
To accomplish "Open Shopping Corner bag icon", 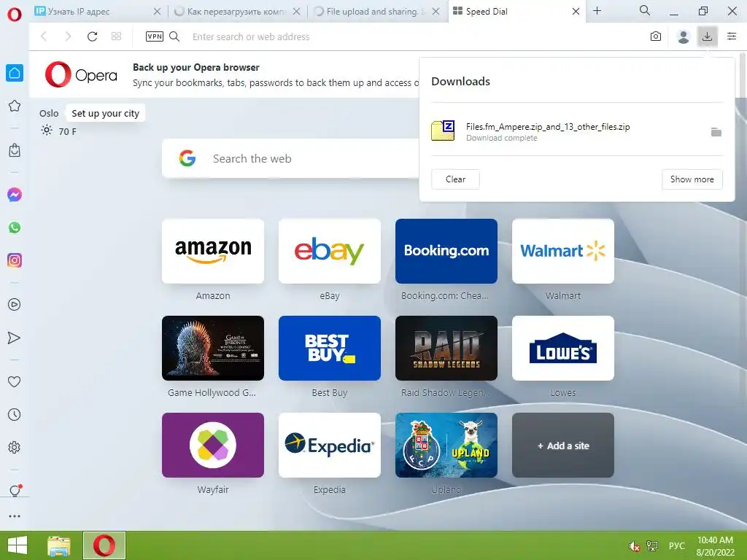I will point(15,150).
